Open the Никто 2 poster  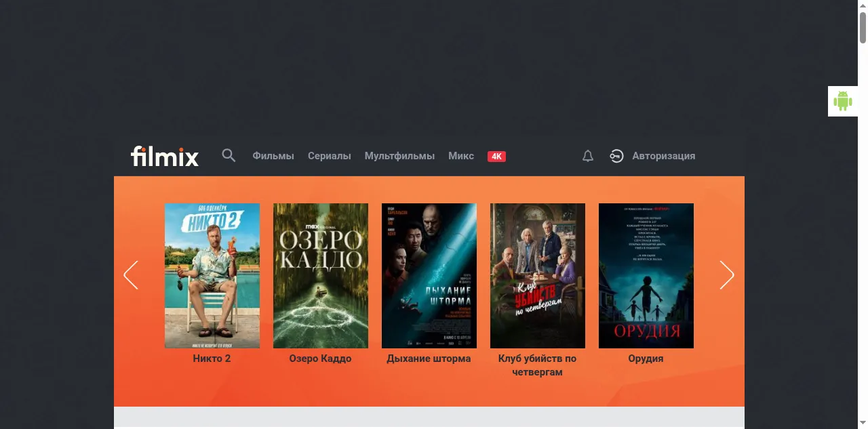(212, 276)
